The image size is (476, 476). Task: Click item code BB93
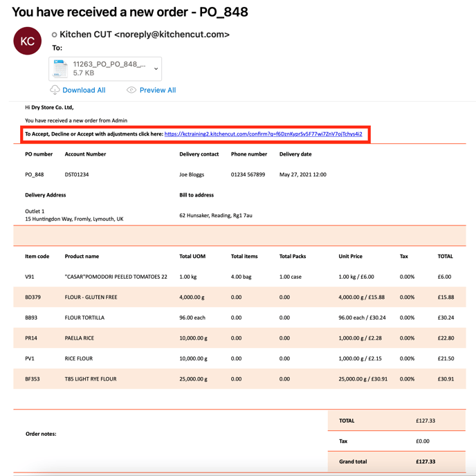(x=31, y=318)
